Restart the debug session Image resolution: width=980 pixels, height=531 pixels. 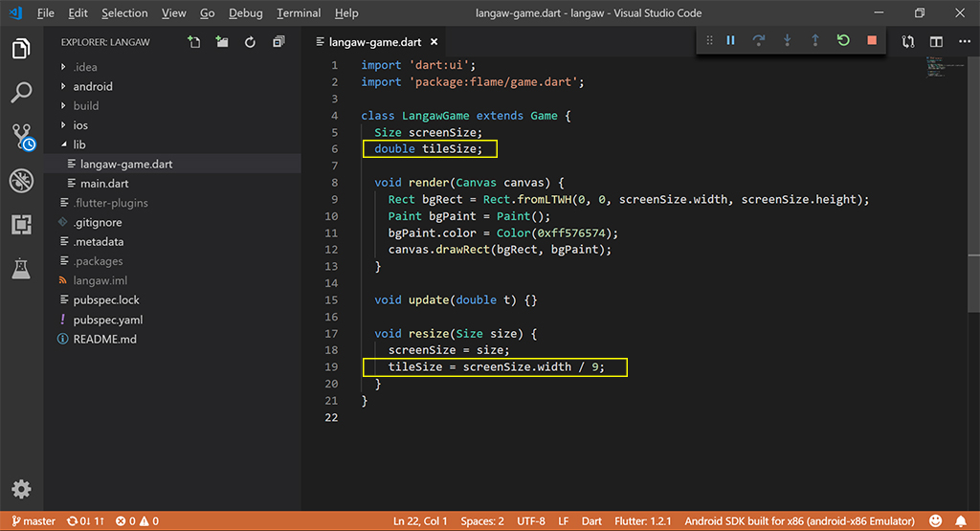[842, 40]
